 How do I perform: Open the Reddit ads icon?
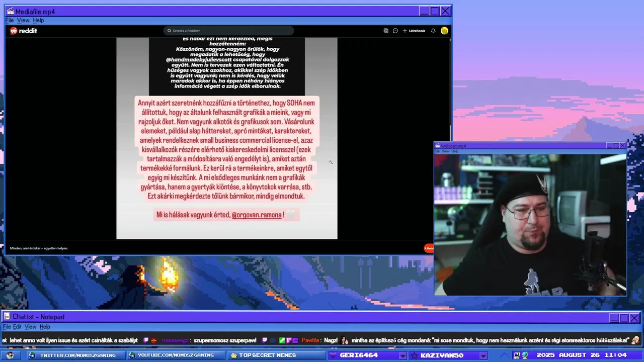click(x=386, y=31)
